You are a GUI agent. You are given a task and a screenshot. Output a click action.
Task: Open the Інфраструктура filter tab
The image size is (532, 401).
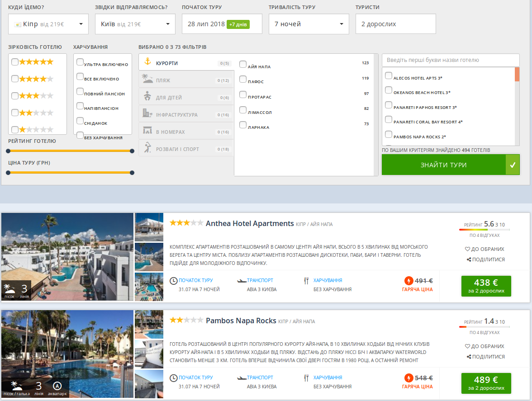coord(186,115)
